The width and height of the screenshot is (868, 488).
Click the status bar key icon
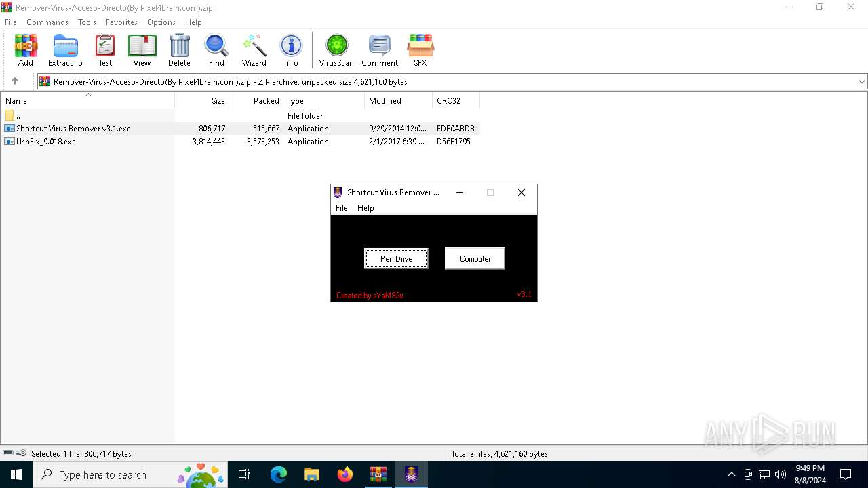coord(21,453)
